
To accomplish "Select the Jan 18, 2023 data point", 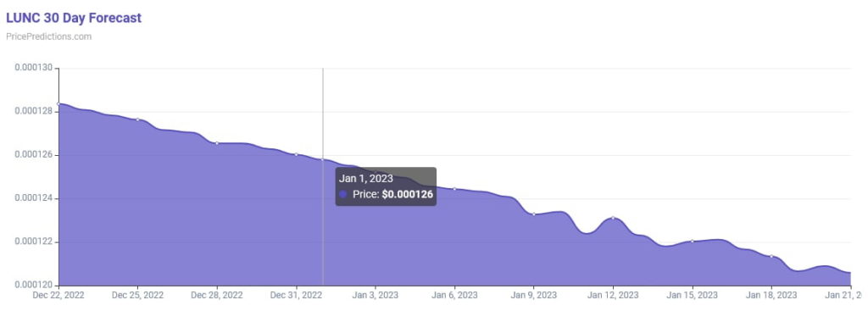I will (x=771, y=256).
